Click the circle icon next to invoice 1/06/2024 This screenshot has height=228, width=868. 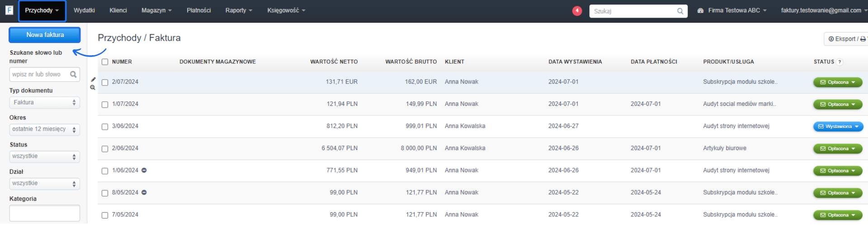pos(144,171)
